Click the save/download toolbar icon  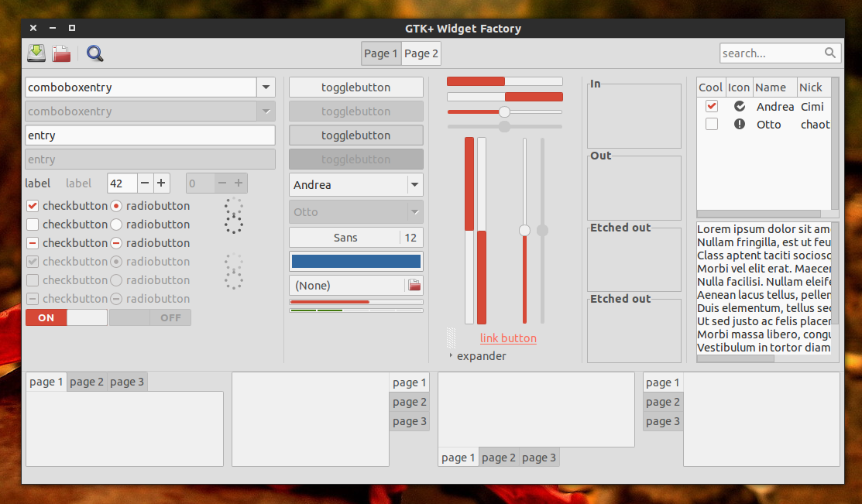point(35,53)
